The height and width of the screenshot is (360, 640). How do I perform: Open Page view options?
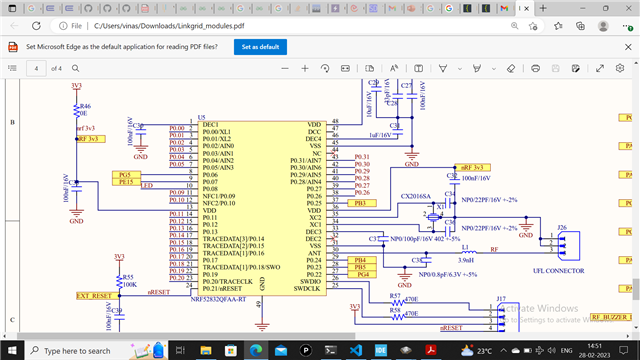[x=369, y=69]
